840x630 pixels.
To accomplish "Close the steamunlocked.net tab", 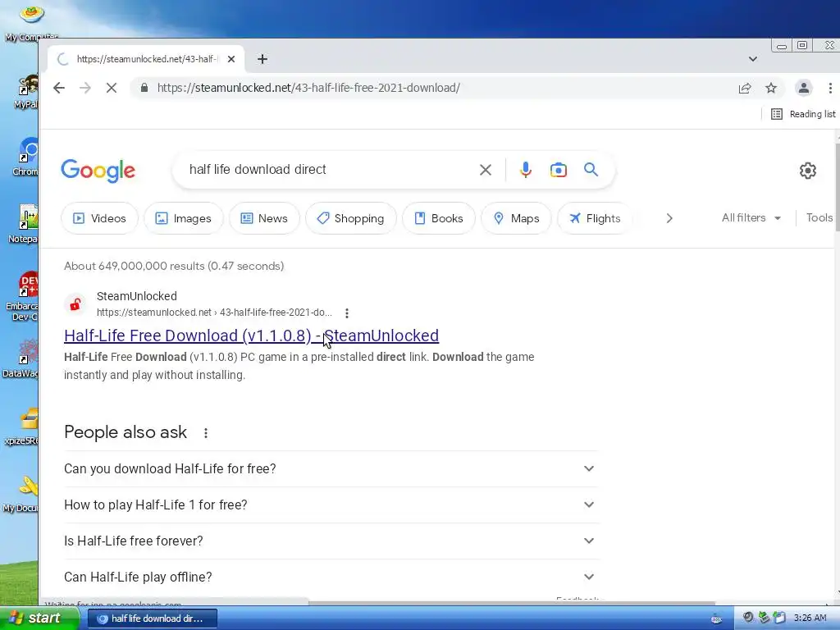I will click(x=231, y=59).
